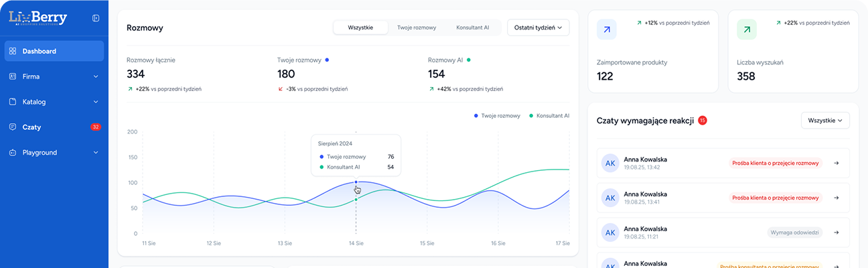
Task: Open the Katalog sidebar item
Action: [54, 102]
